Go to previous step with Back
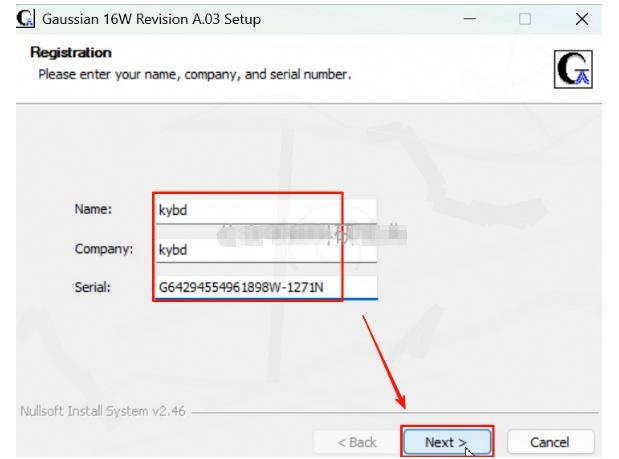619x459 pixels. 356,442
